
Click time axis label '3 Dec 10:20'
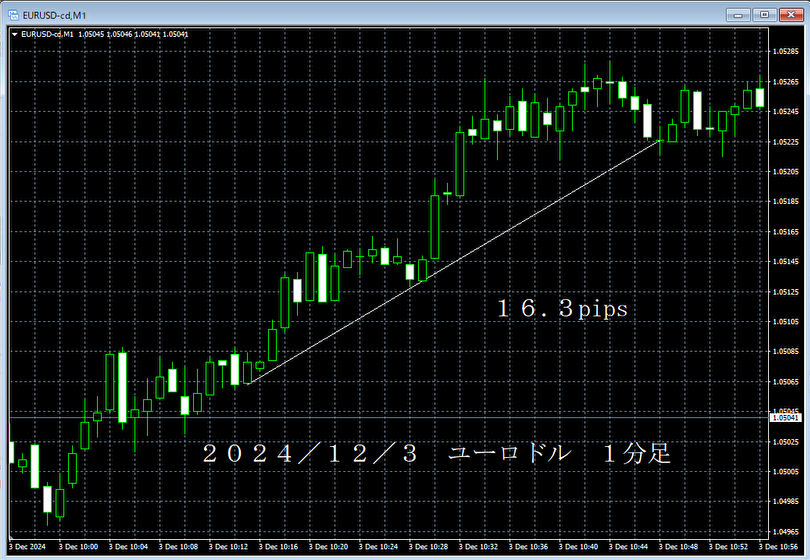coord(329,547)
